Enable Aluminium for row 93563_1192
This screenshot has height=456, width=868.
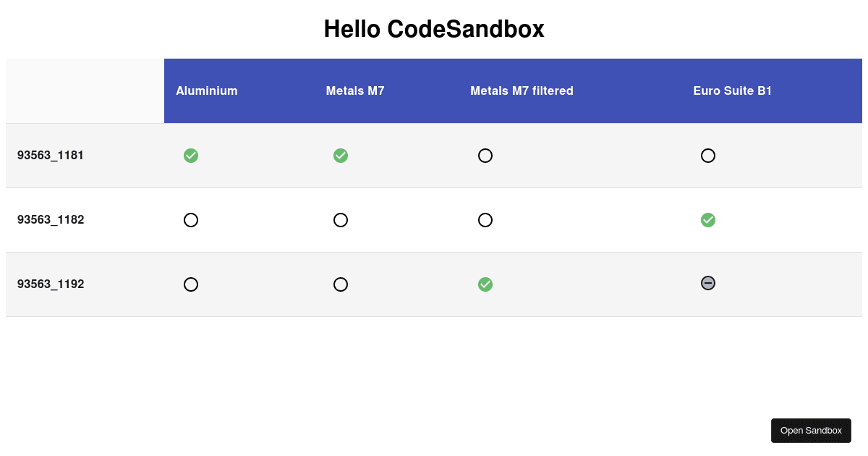click(191, 284)
